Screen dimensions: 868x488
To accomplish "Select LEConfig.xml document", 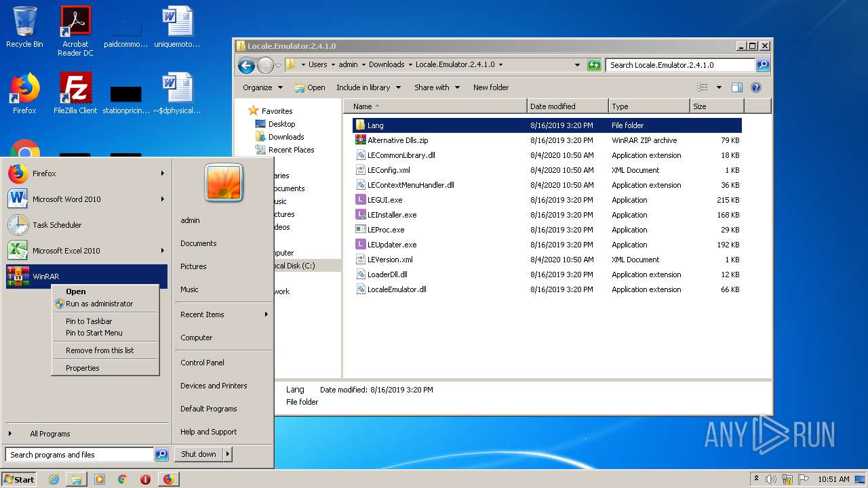I will coord(389,170).
